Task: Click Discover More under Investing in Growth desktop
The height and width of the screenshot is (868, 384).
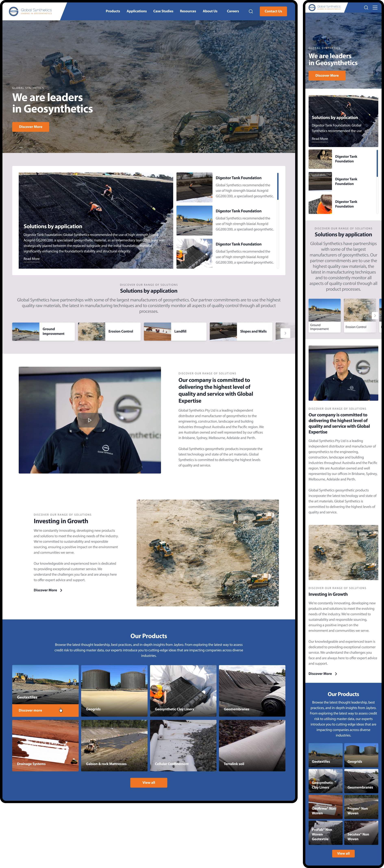Action: [45, 590]
